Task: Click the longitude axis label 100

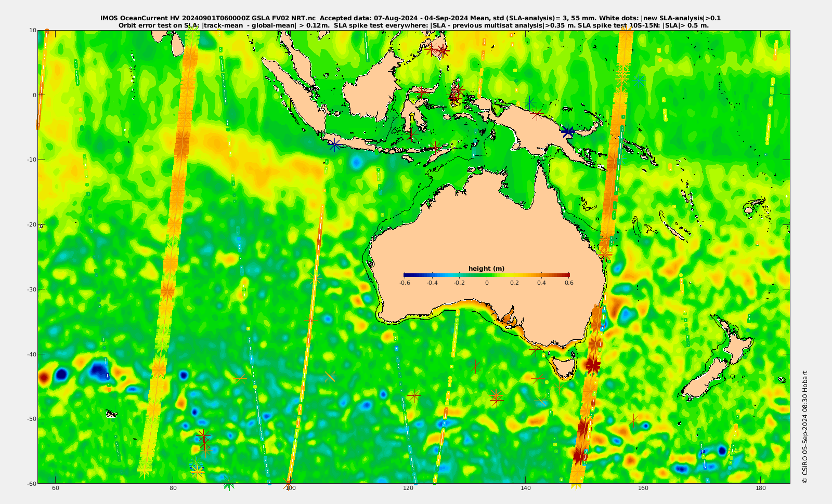Action: point(291,488)
